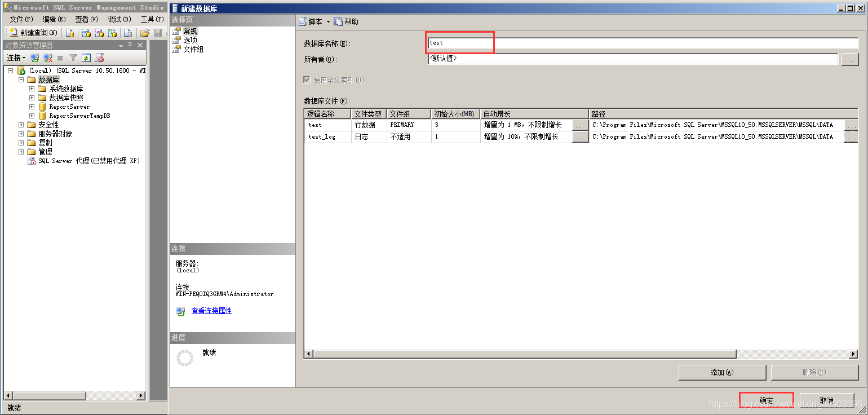Click autogrowth ellipsis button for test_log row
Viewport: 868px width, 415px height.
580,137
